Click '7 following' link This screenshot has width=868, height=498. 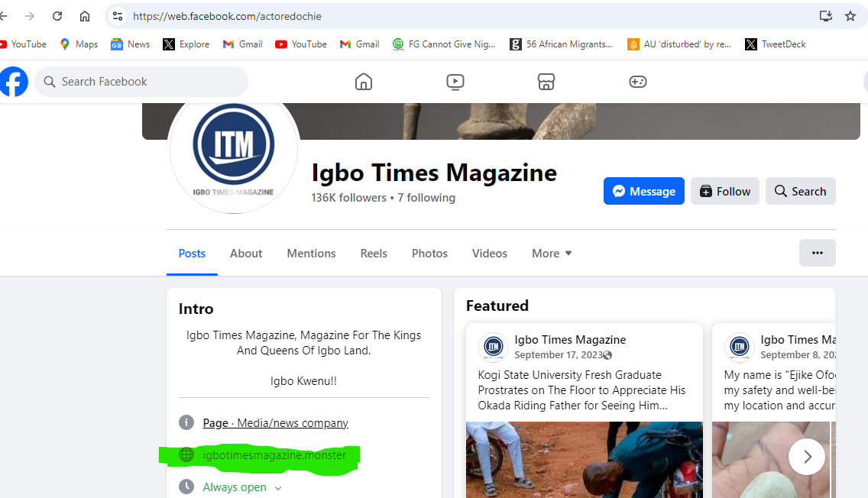[426, 198]
